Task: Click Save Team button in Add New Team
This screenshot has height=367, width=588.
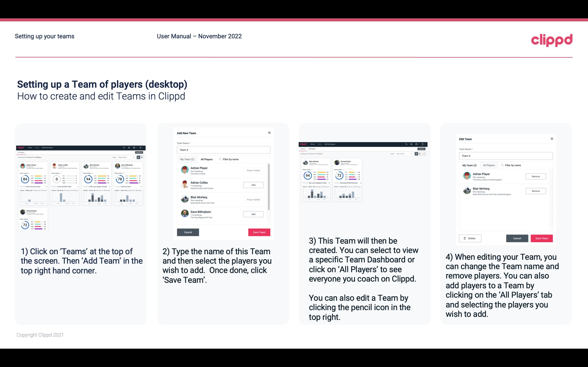Action: 259,232
